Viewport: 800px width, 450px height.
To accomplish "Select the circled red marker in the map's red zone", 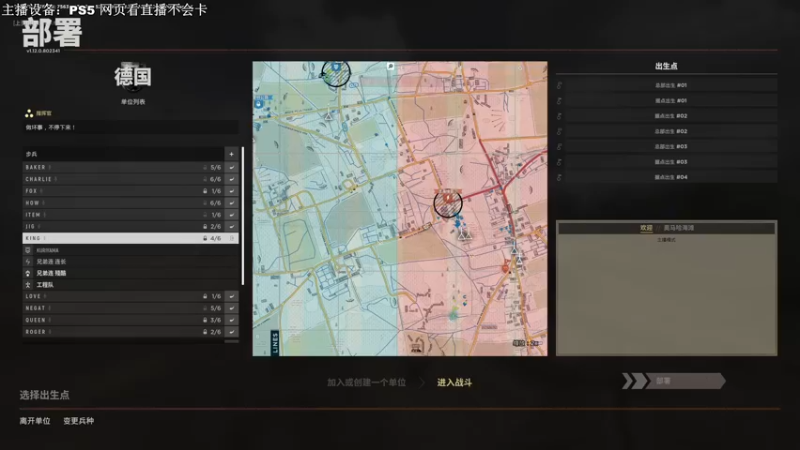I will click(448, 203).
